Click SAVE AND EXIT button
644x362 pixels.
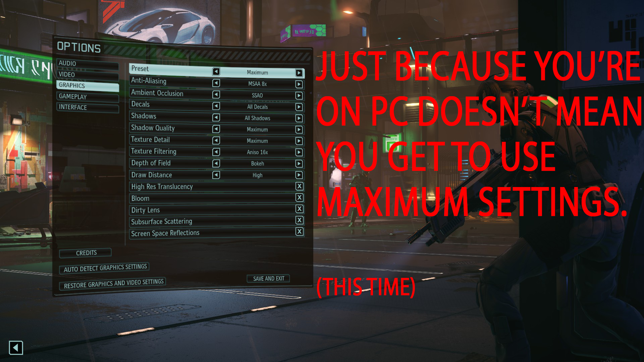click(268, 278)
